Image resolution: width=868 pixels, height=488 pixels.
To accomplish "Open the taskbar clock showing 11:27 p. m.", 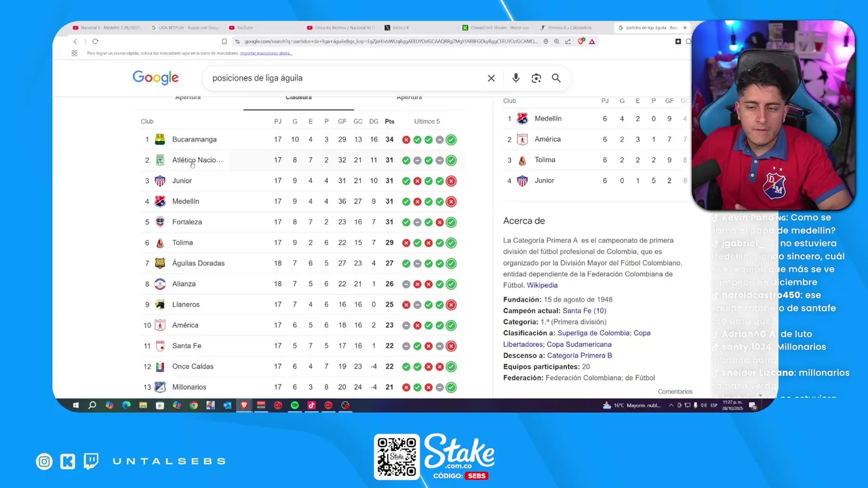I will (732, 405).
